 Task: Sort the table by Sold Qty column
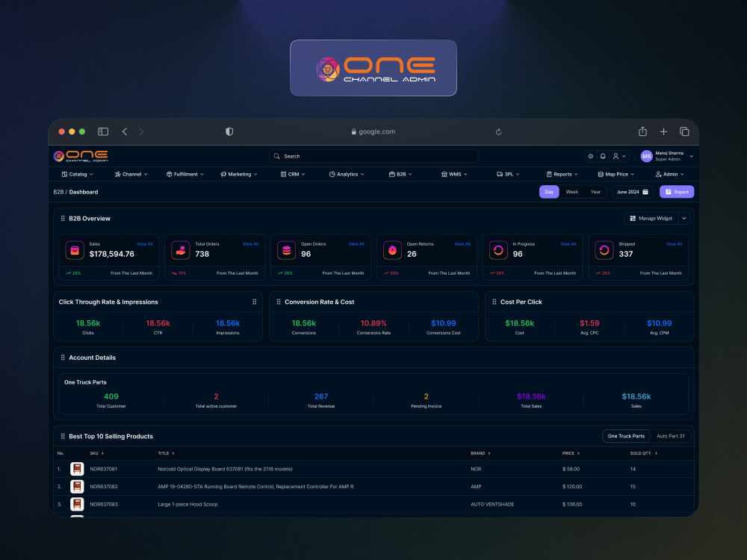(644, 453)
